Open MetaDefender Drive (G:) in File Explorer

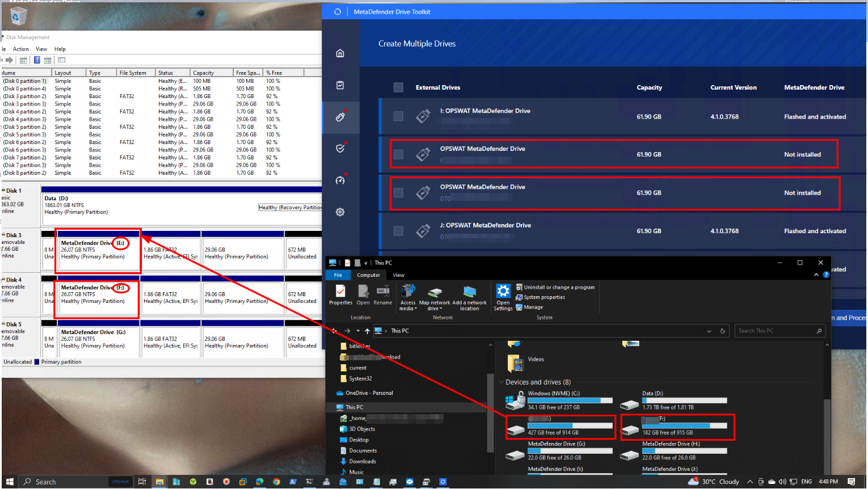tap(559, 450)
